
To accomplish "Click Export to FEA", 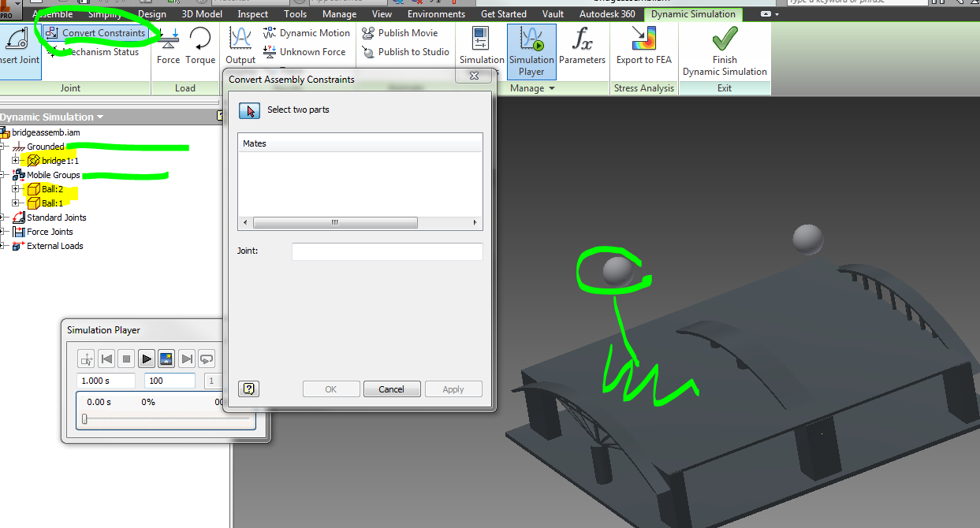I will point(644,46).
